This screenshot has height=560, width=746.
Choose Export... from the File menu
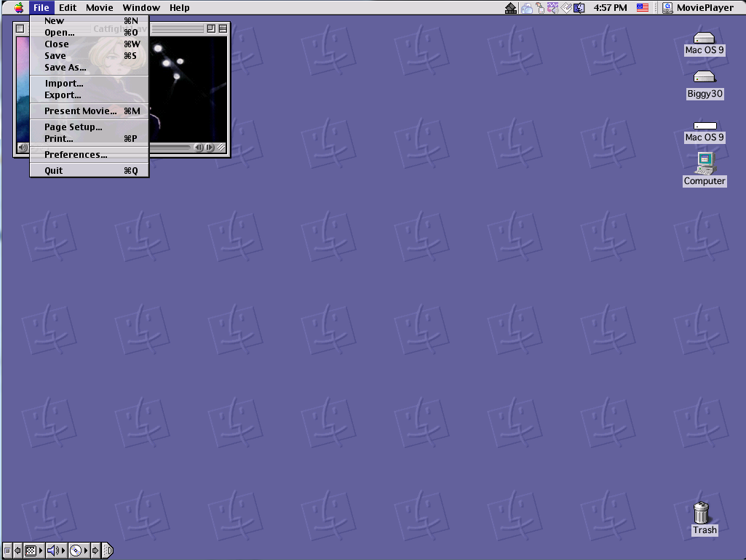(63, 95)
